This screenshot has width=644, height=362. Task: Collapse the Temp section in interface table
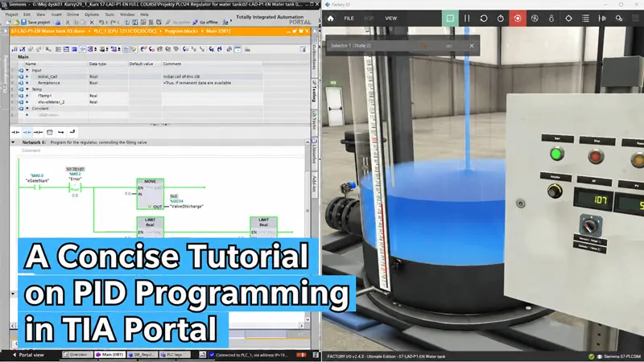[x=27, y=89]
